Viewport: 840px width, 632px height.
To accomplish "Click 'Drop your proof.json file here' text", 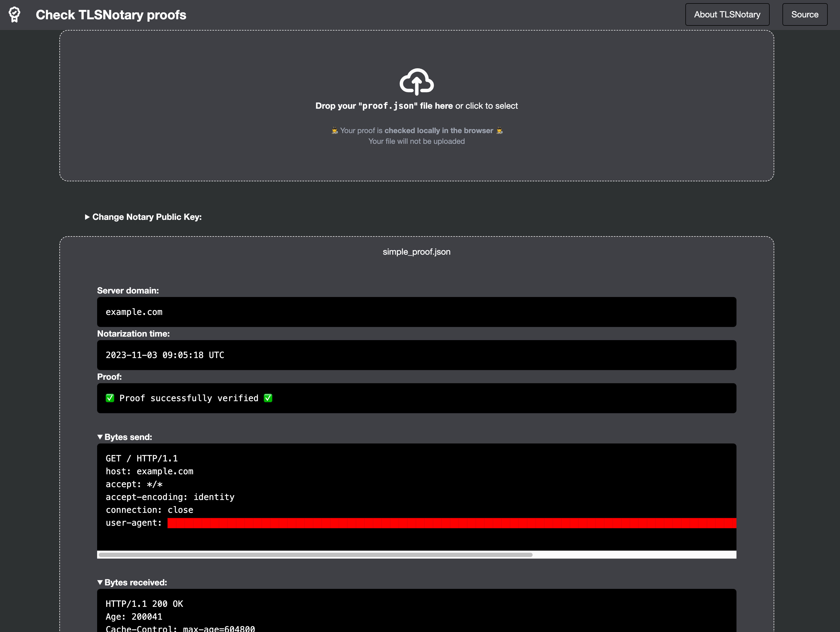I will [x=384, y=106].
